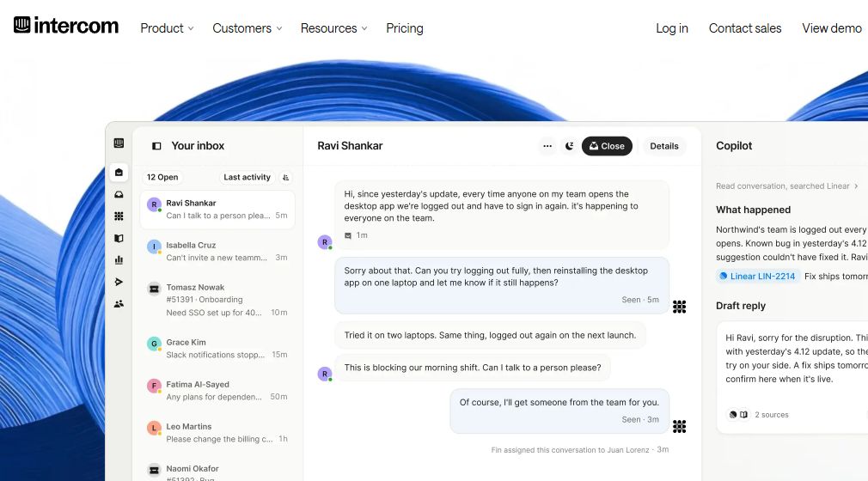The height and width of the screenshot is (481, 868).
Task: Open the Product dropdown menu
Action: pos(167,28)
